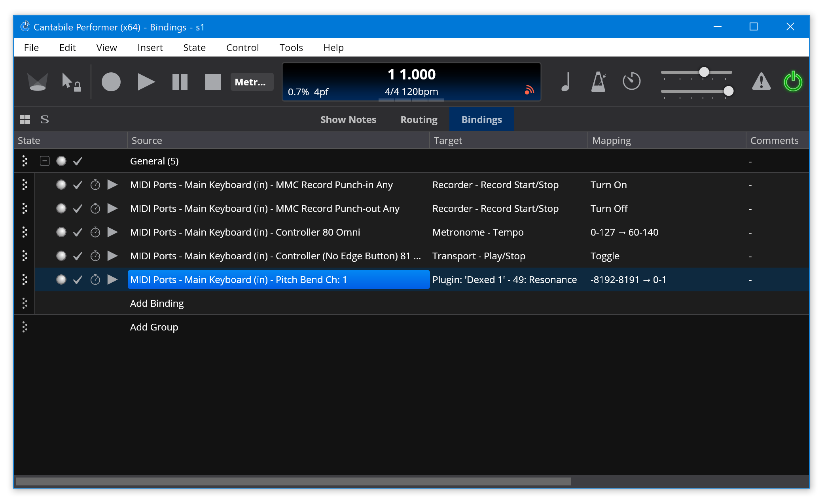
Task: Open the Insert menu
Action: coord(150,47)
